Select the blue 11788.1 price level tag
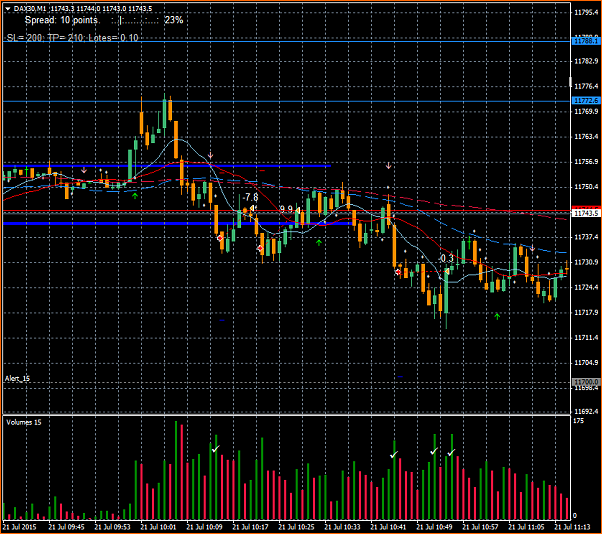This screenshot has width=602, height=534. tap(586, 41)
